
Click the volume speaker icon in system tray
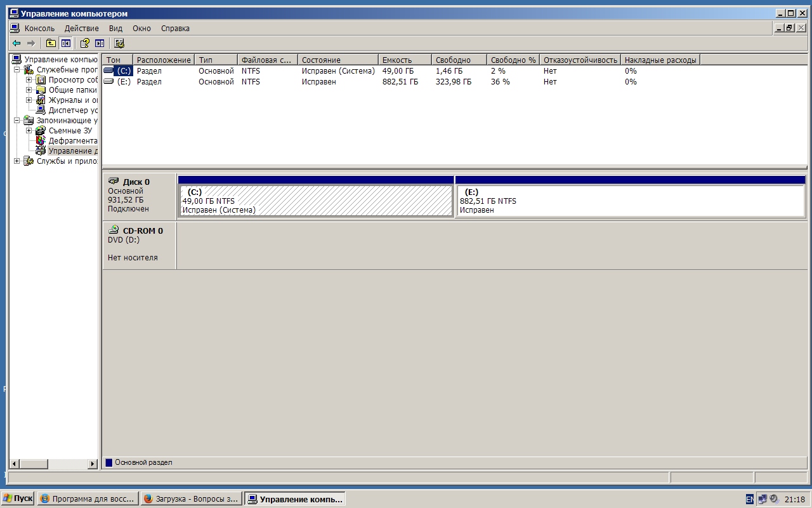tap(773, 499)
